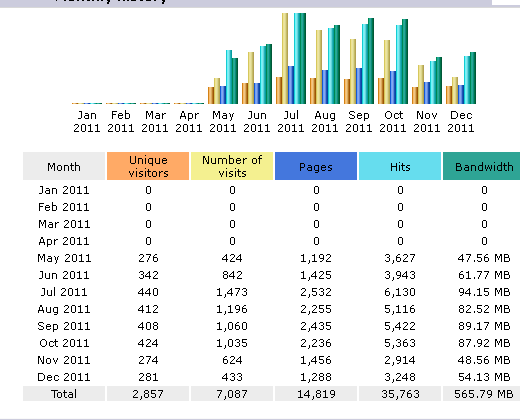Click the pages value 2,435
Screen dimensions: 520x420
click(316, 326)
